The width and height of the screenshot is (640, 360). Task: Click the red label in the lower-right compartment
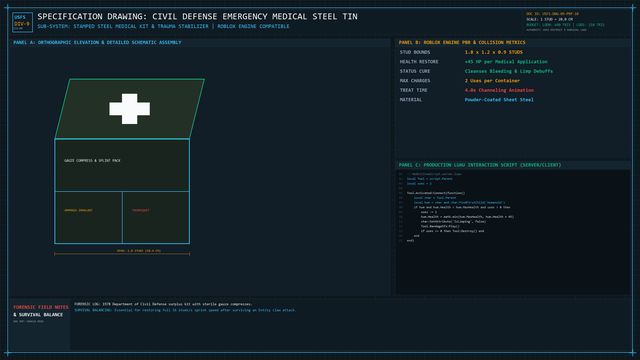click(x=141, y=210)
